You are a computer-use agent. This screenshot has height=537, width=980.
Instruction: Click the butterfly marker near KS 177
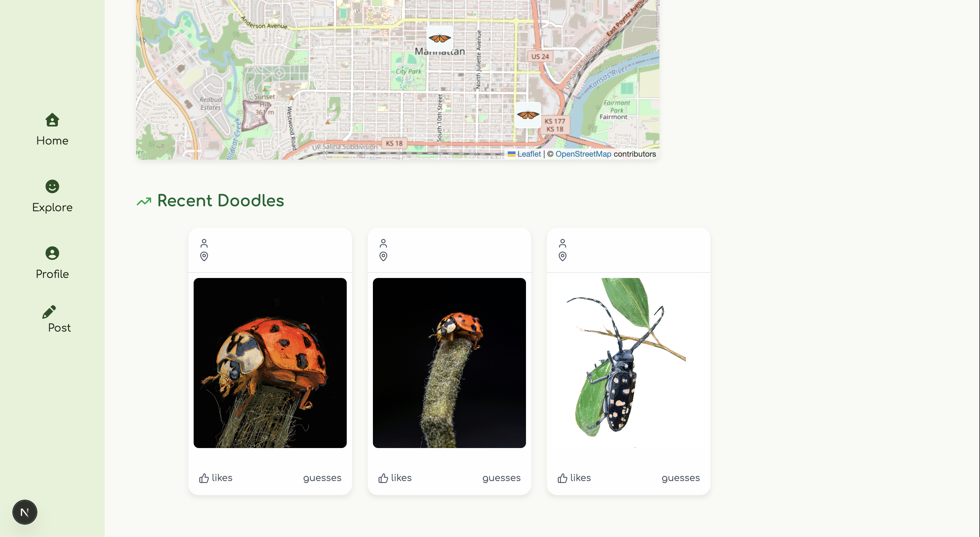pos(528,114)
